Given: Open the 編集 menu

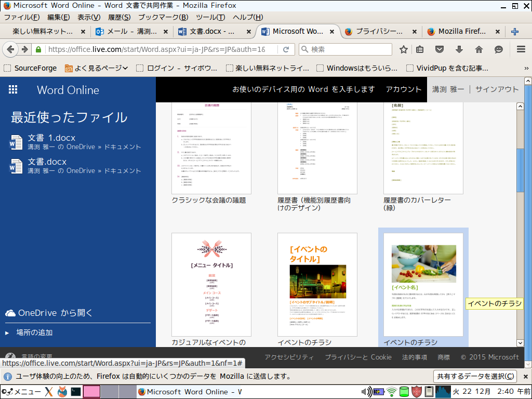Looking at the screenshot, I should [x=58, y=17].
